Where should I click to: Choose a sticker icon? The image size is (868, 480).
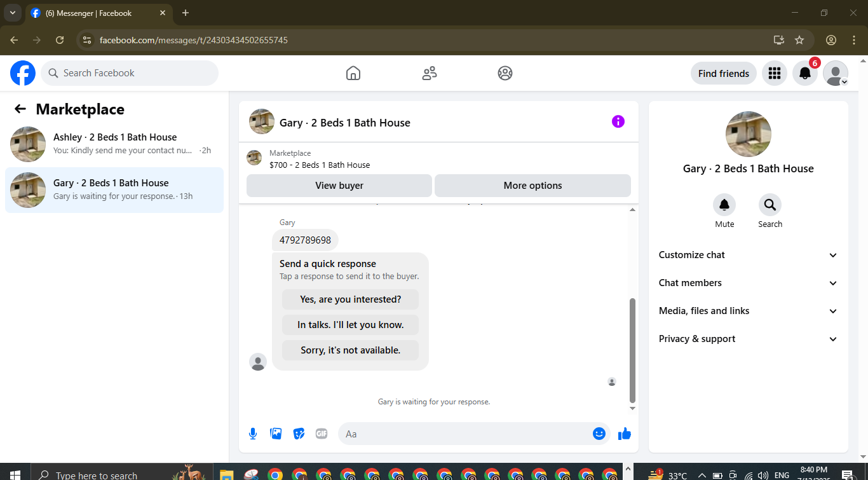299,434
